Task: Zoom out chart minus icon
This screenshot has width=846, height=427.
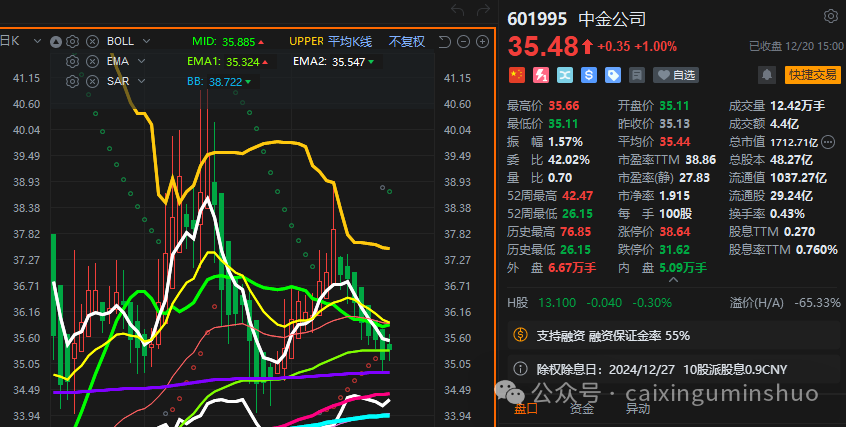Action: pos(463,42)
